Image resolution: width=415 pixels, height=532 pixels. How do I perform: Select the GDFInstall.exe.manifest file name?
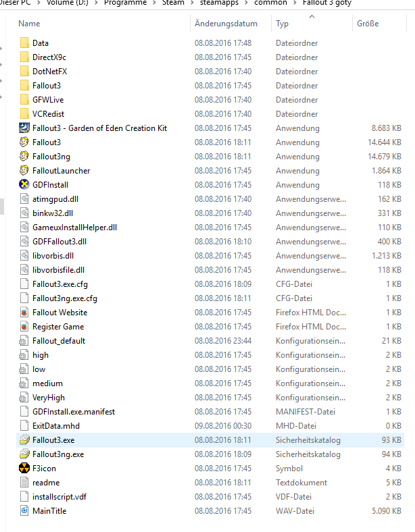(74, 412)
